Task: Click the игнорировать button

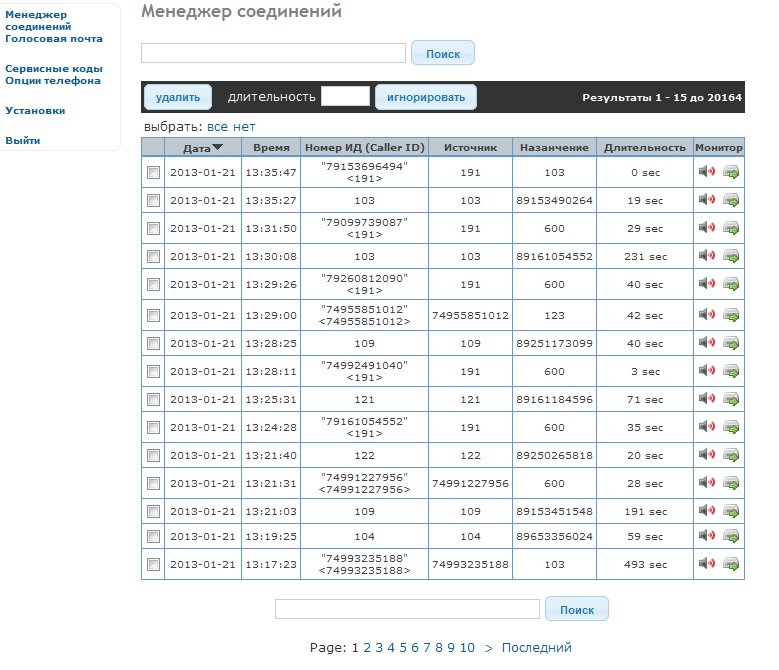Action: click(x=426, y=97)
